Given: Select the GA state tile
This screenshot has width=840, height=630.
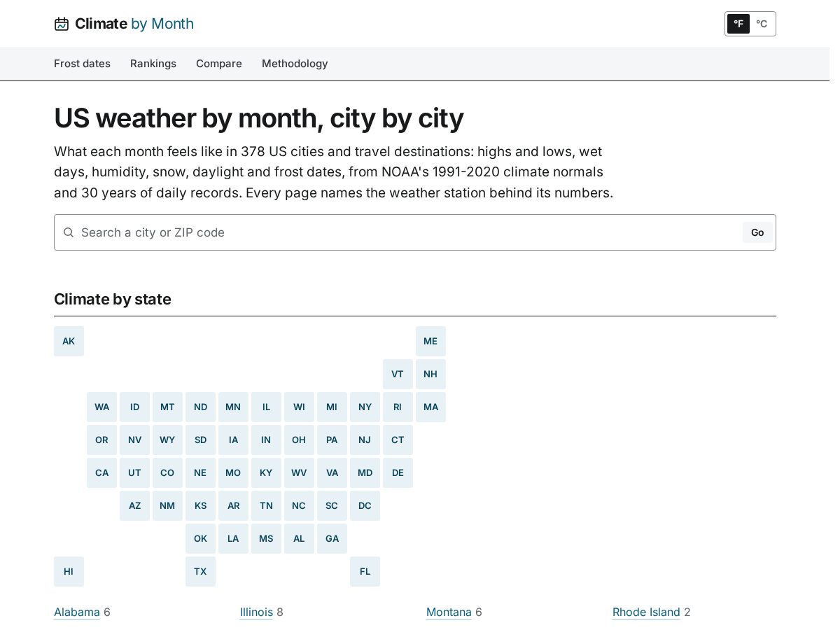Looking at the screenshot, I should coord(332,539).
